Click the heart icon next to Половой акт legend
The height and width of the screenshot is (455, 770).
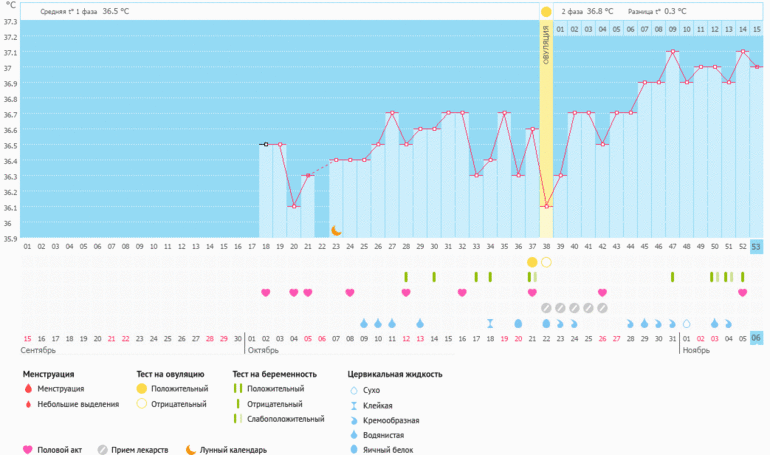(27, 450)
